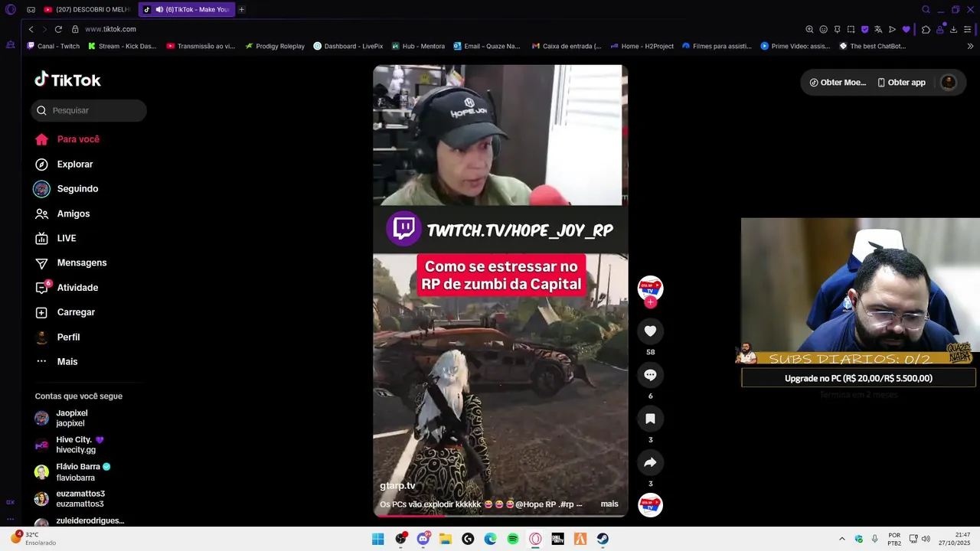Open browser downloads icon

[x=953, y=29]
